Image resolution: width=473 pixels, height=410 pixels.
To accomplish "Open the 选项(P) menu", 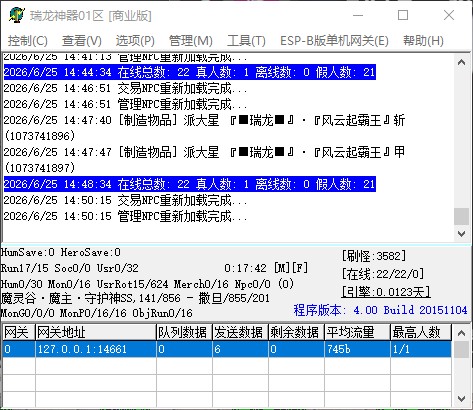I will pos(135,41).
